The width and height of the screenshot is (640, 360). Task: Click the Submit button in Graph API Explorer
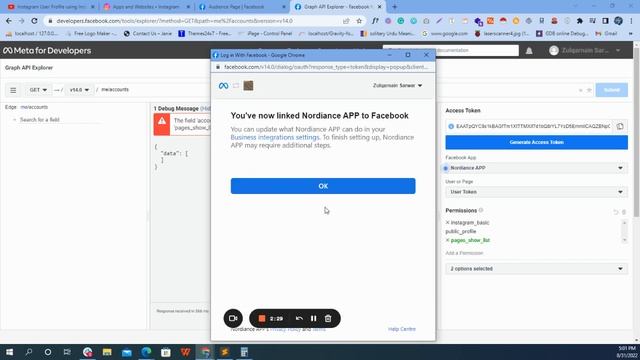611,90
